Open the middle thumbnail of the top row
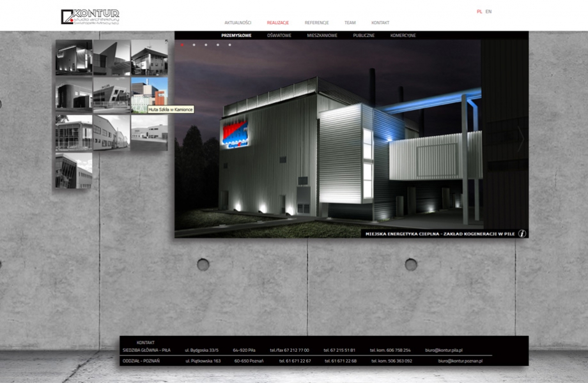The height and width of the screenshot is (383, 588). point(112,58)
